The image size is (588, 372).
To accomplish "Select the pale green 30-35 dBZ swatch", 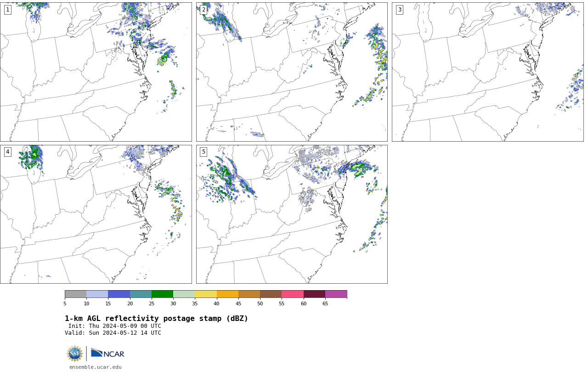I will (x=184, y=294).
